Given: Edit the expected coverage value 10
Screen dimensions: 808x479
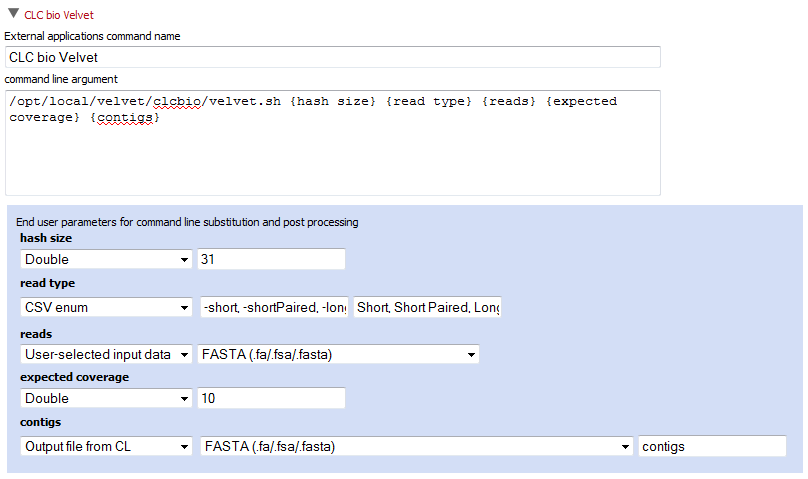Looking at the screenshot, I should (x=271, y=398).
